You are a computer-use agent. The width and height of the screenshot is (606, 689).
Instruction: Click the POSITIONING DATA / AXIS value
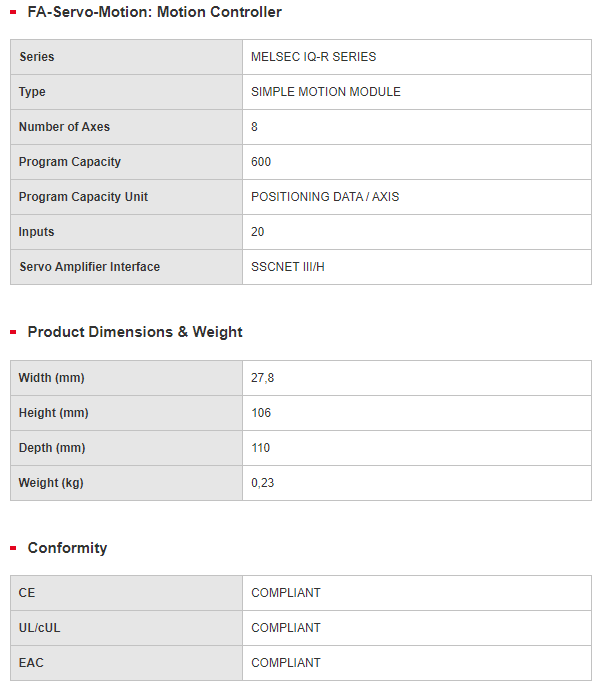(325, 197)
